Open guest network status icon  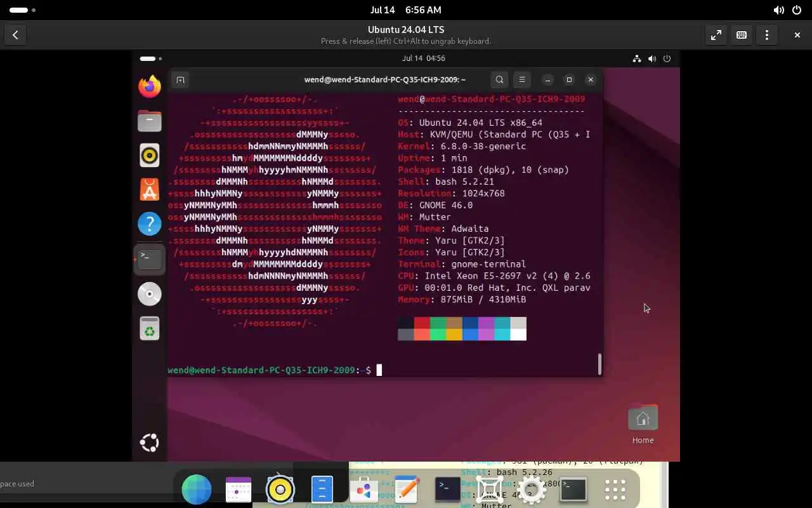(637, 58)
